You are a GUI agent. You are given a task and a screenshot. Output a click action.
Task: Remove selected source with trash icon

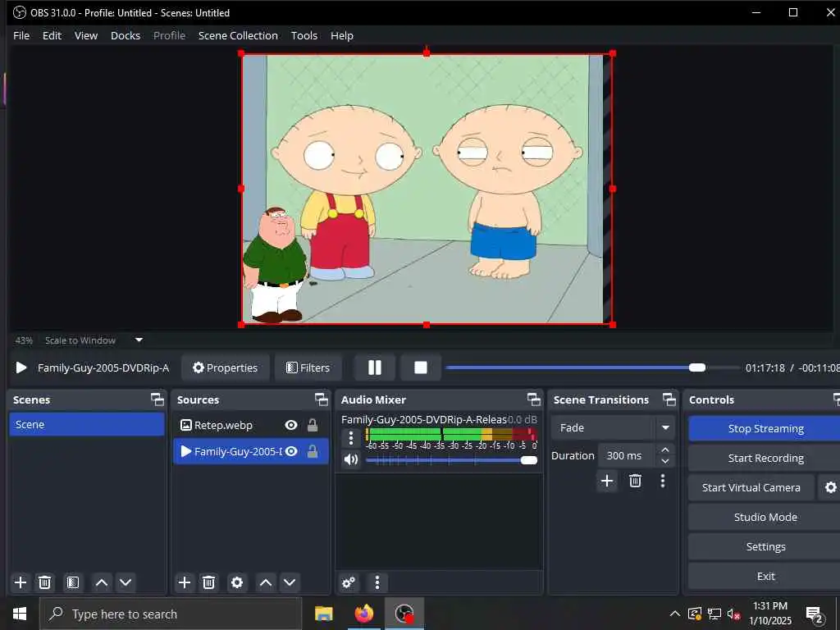pyautogui.click(x=208, y=582)
